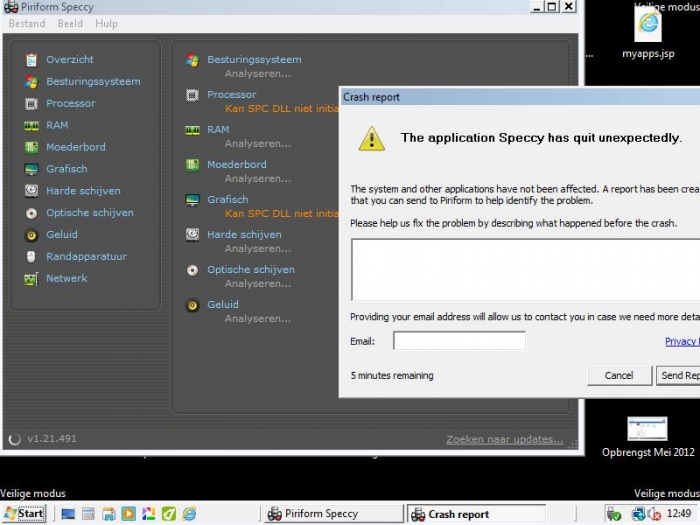Click Besturingssysteem Windows flag icon in sidebar

tap(31, 82)
